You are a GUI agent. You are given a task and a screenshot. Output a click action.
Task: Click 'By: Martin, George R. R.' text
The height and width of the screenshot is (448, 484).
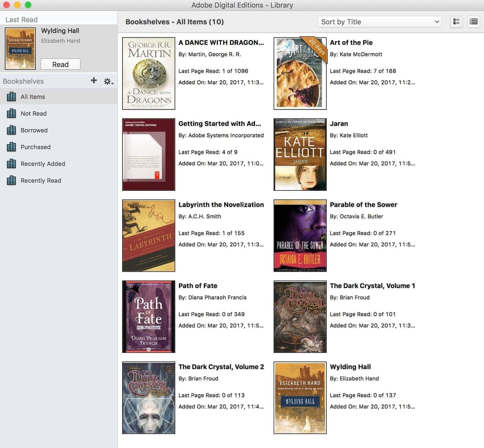point(210,54)
